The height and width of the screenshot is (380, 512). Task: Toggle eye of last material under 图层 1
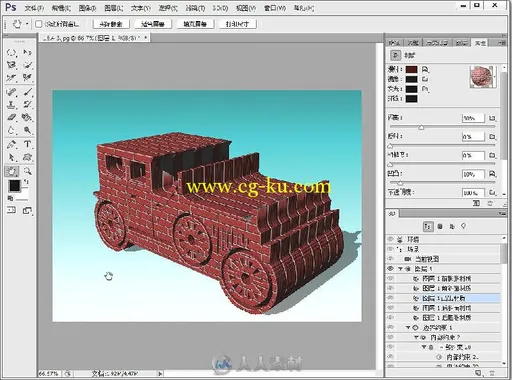(390, 318)
